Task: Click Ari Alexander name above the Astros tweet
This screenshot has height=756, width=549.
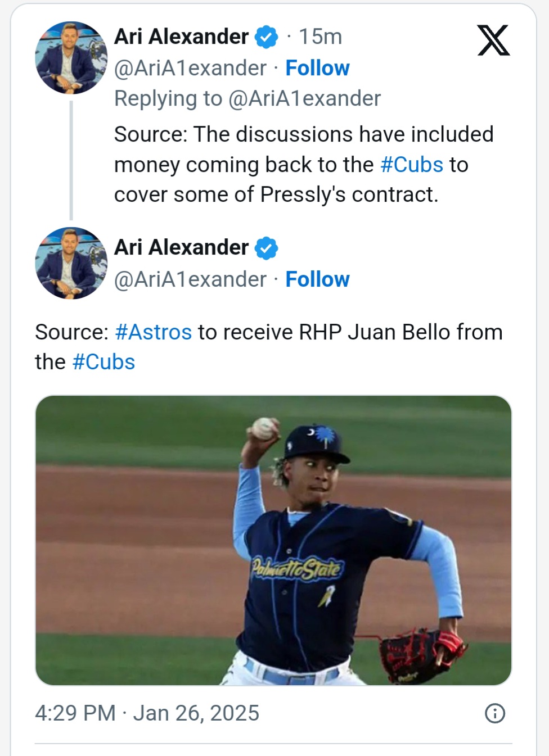Action: (x=181, y=248)
